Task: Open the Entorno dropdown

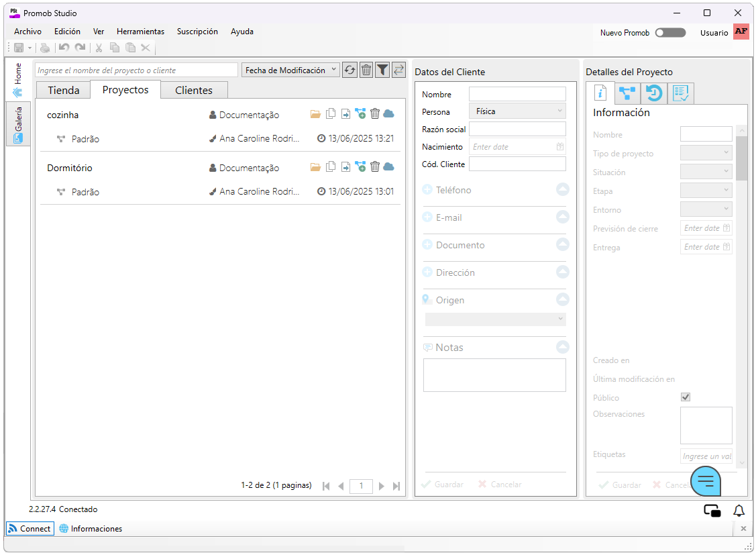Action: click(706, 209)
